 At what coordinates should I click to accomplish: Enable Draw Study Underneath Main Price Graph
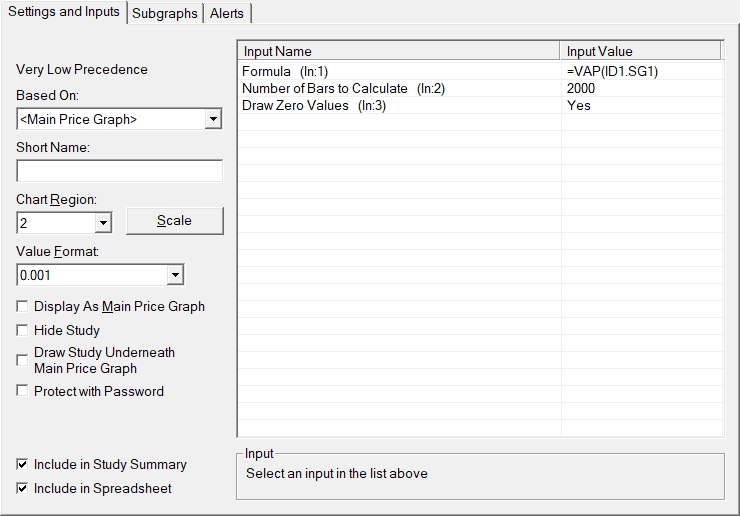coord(23,360)
